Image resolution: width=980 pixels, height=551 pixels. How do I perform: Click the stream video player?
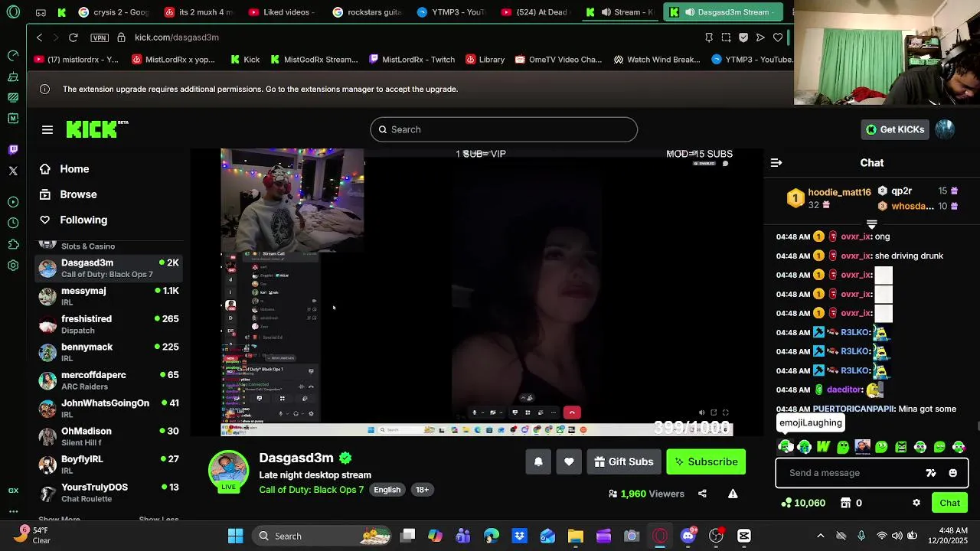476,292
